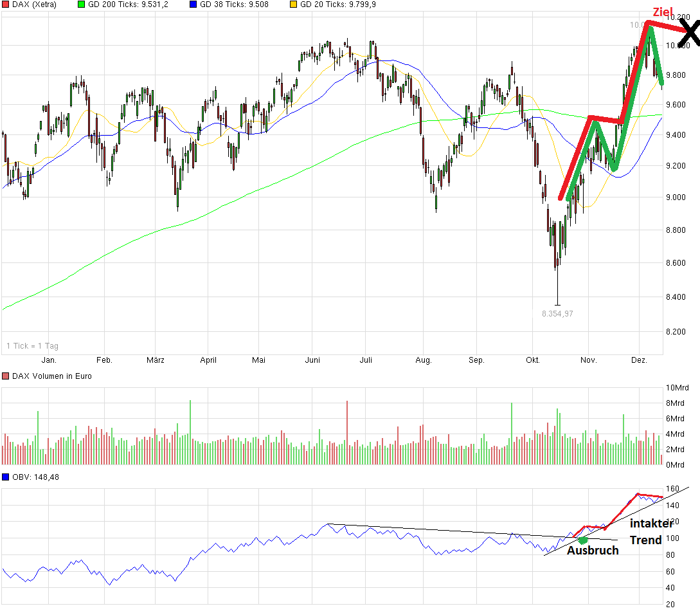Click the 'Juli' month label
The image size is (700, 613).
(x=366, y=360)
